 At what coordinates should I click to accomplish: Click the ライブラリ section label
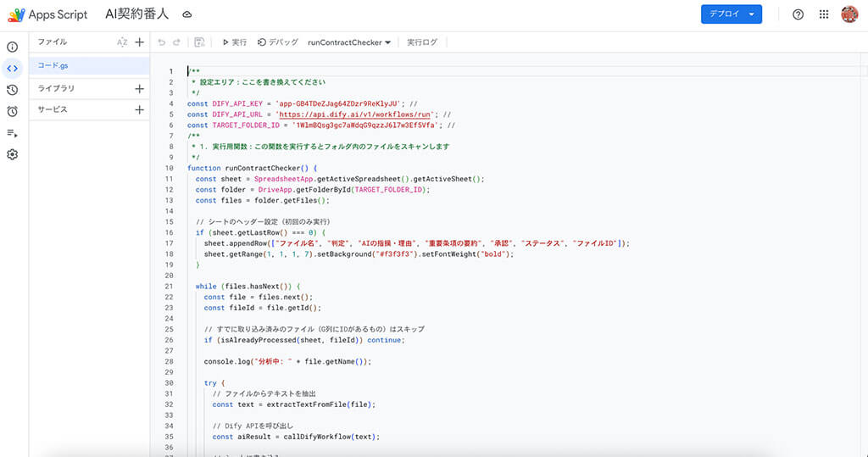[56, 88]
